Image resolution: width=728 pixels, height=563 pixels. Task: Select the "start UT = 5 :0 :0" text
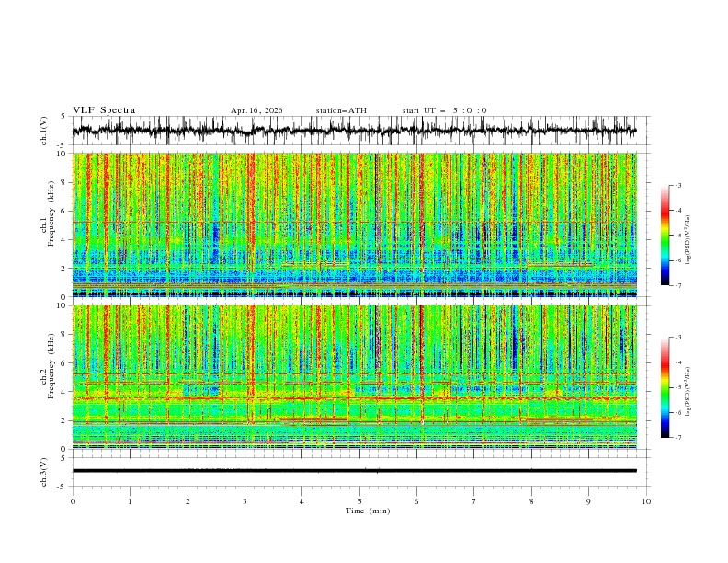[x=444, y=110]
